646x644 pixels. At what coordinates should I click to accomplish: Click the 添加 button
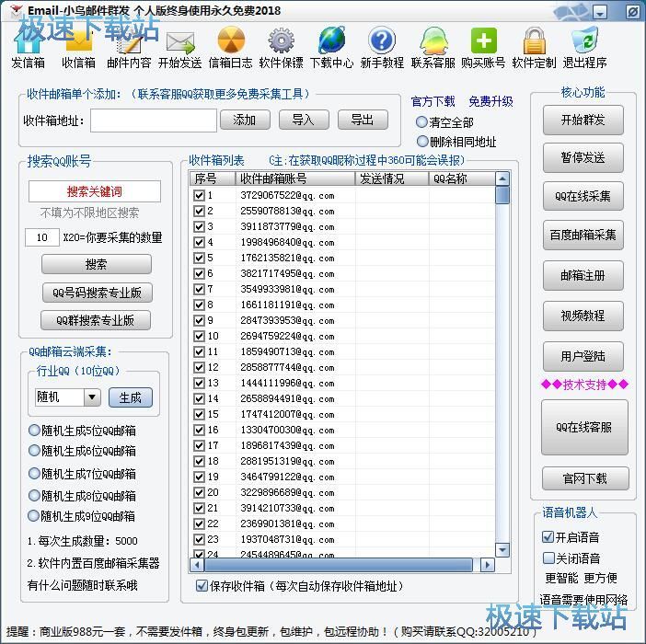[x=245, y=120]
